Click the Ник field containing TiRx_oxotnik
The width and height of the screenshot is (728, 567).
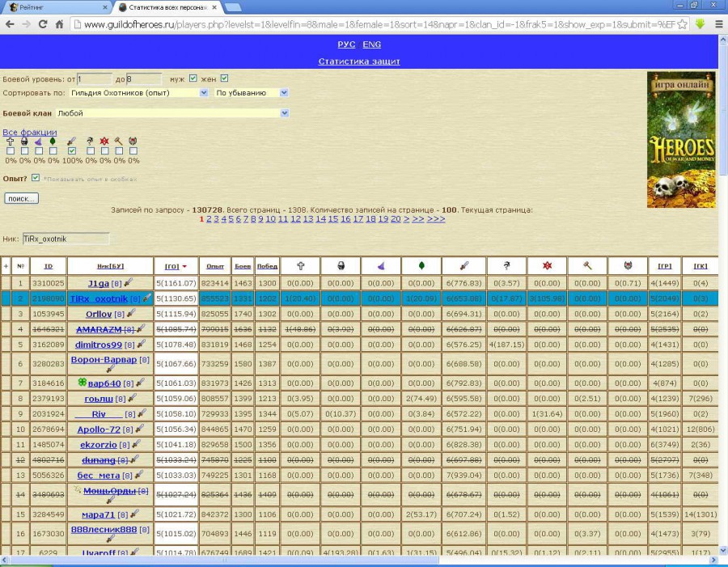coord(66,239)
